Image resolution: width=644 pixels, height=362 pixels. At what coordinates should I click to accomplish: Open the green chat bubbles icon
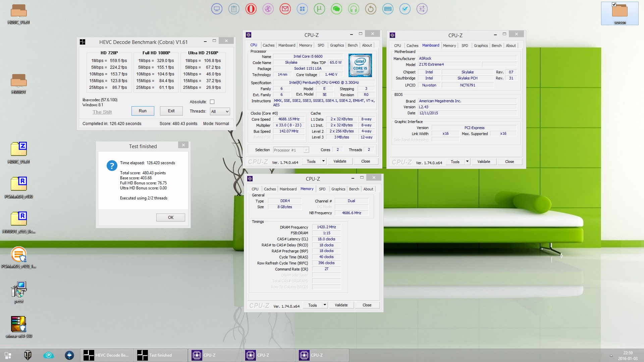(336, 9)
